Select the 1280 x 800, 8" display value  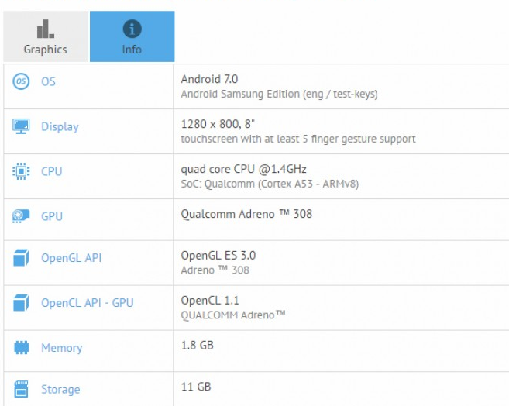[x=218, y=124]
